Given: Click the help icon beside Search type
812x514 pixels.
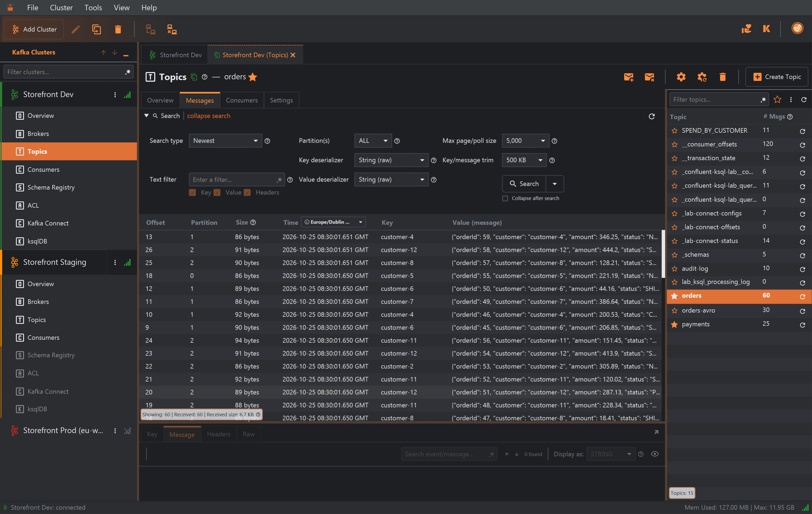Looking at the screenshot, I should pos(267,141).
